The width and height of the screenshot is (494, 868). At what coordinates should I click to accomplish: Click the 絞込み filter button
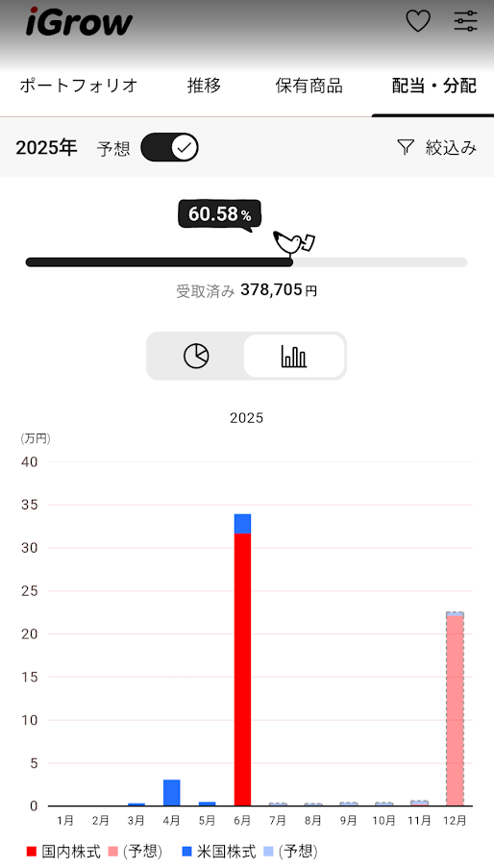[437, 147]
